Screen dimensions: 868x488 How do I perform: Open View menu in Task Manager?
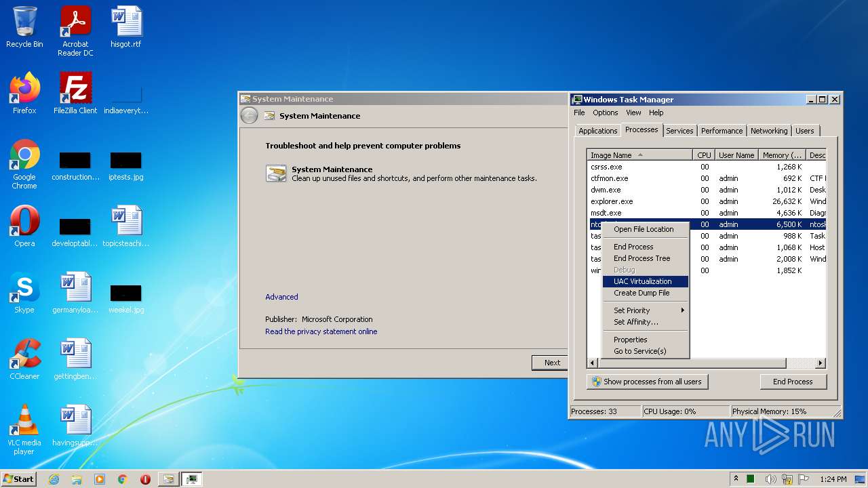[x=633, y=113]
